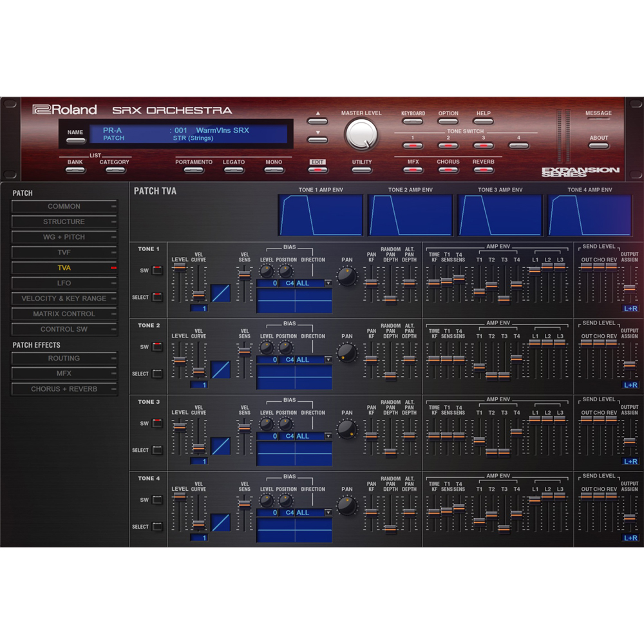
Task: Open the Tone 1 bias direction dropdown
Action: (328, 283)
